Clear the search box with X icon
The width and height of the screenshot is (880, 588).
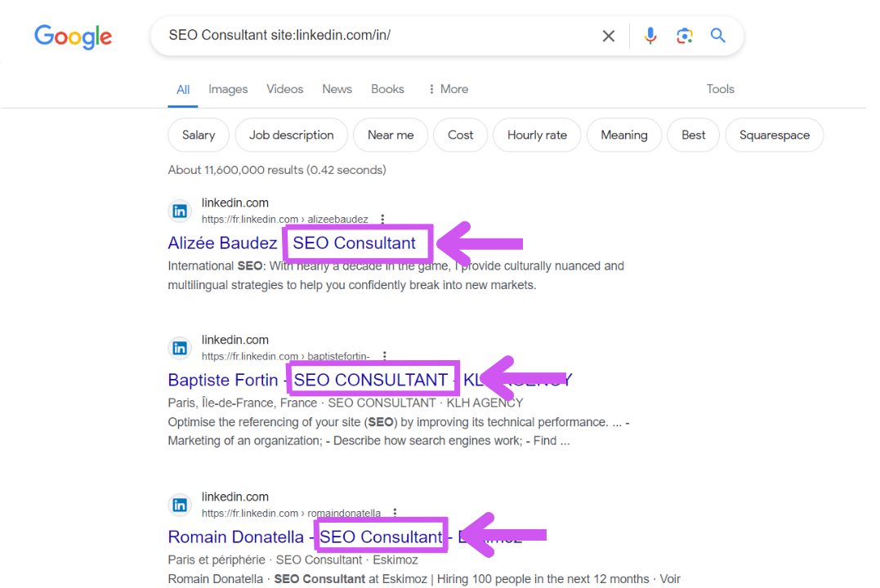(609, 36)
